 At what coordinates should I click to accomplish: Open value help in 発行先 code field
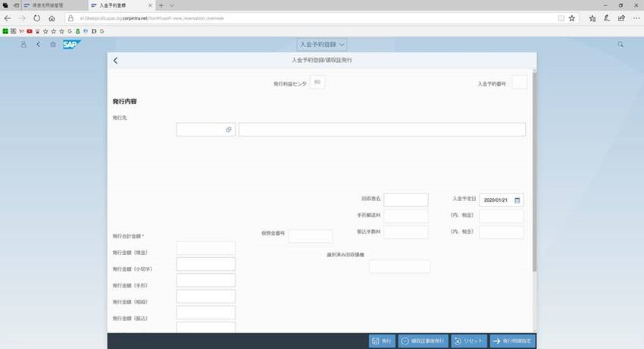(228, 130)
